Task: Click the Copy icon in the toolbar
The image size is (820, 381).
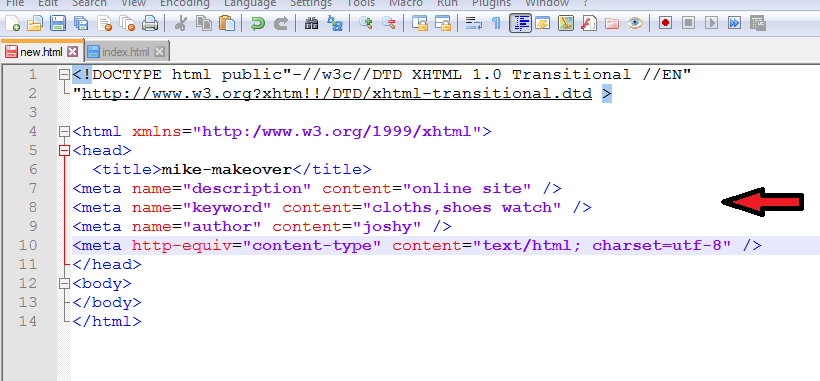Action: coord(204,24)
